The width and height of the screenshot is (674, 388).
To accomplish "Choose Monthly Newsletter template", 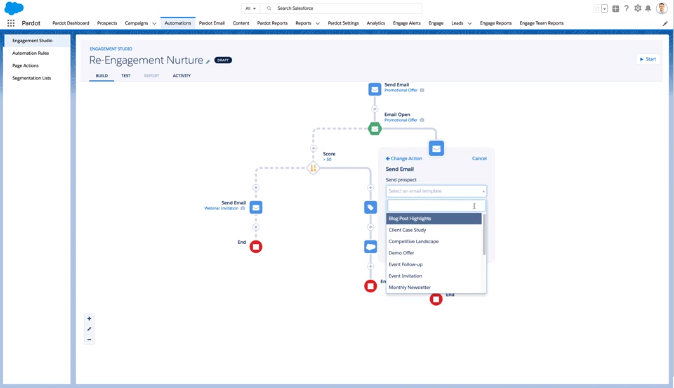I will [434, 287].
